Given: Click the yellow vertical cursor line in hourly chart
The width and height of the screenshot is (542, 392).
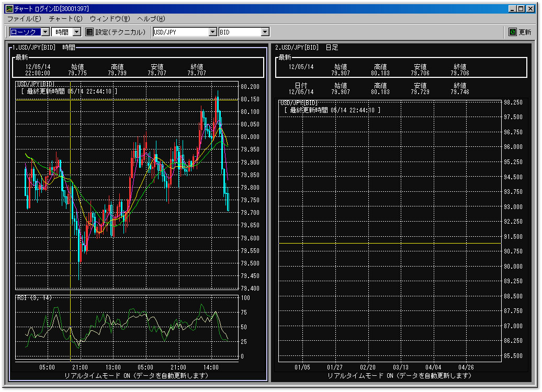Looking at the screenshot, I should [70, 221].
